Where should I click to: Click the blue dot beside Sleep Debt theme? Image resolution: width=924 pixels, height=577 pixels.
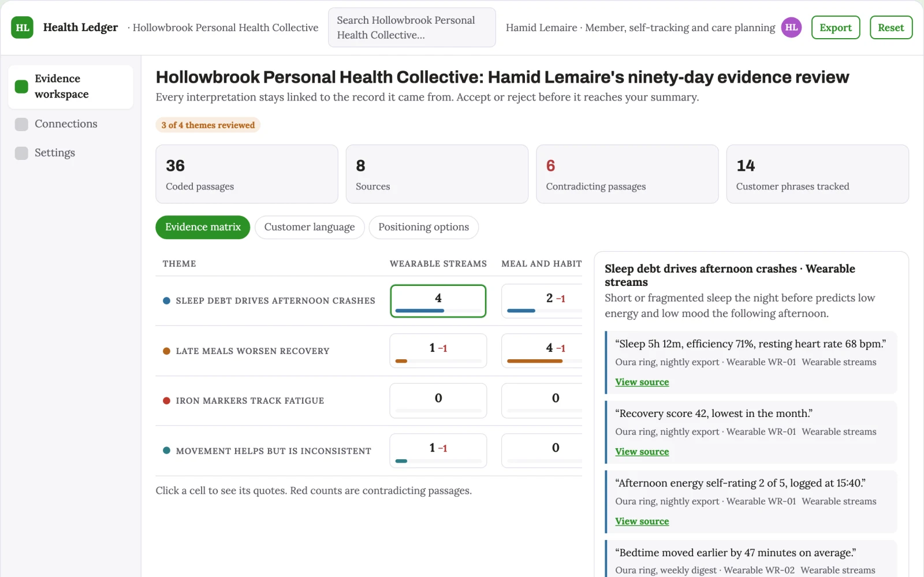point(166,301)
